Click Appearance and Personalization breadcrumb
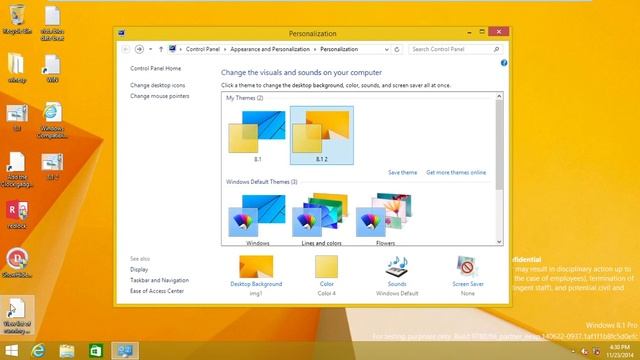This screenshot has width=640, height=360. coord(270,49)
